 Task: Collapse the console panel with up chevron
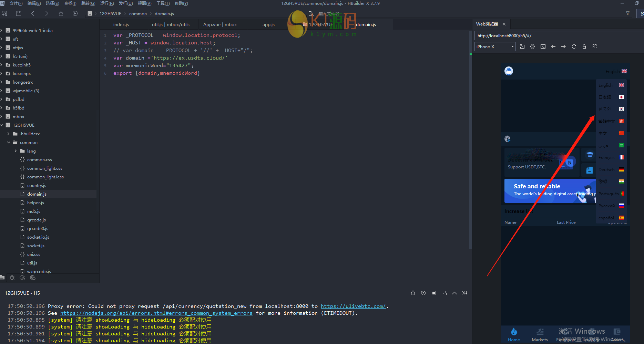(454, 293)
